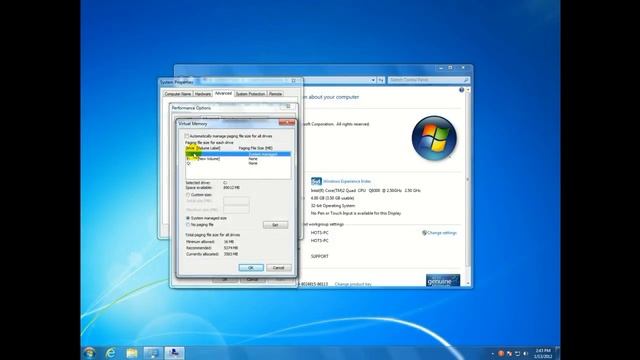Image resolution: width=640 pixels, height=360 pixels.
Task: Choose the Custom size radio button
Action: 188,195
